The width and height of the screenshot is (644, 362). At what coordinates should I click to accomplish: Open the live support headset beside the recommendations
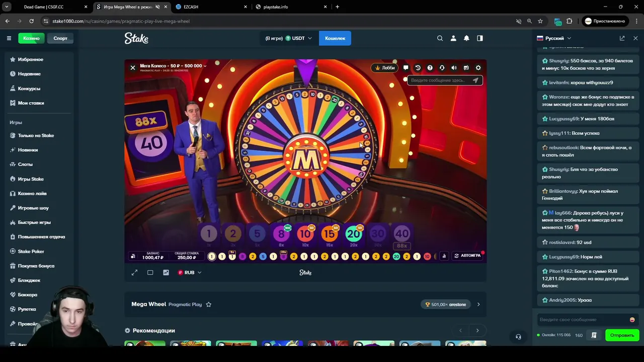518,337
